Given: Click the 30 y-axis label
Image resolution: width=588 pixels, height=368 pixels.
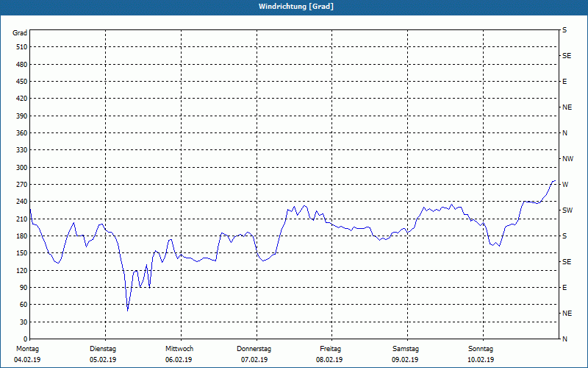Looking at the screenshot, I should [x=24, y=322].
